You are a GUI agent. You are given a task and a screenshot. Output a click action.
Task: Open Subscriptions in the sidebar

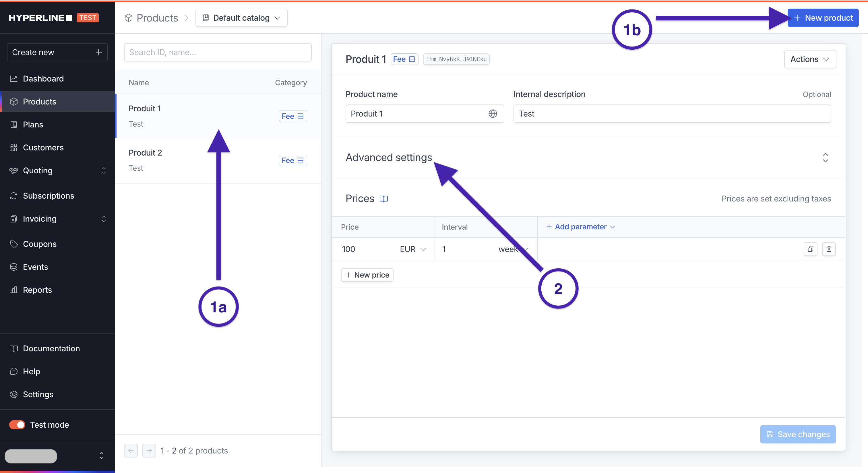click(49, 196)
